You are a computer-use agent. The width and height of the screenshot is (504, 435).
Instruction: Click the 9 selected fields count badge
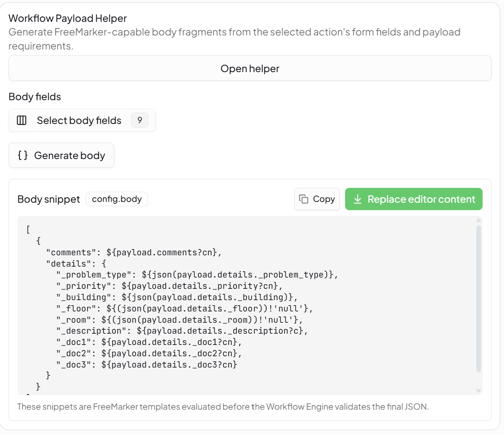click(x=140, y=120)
